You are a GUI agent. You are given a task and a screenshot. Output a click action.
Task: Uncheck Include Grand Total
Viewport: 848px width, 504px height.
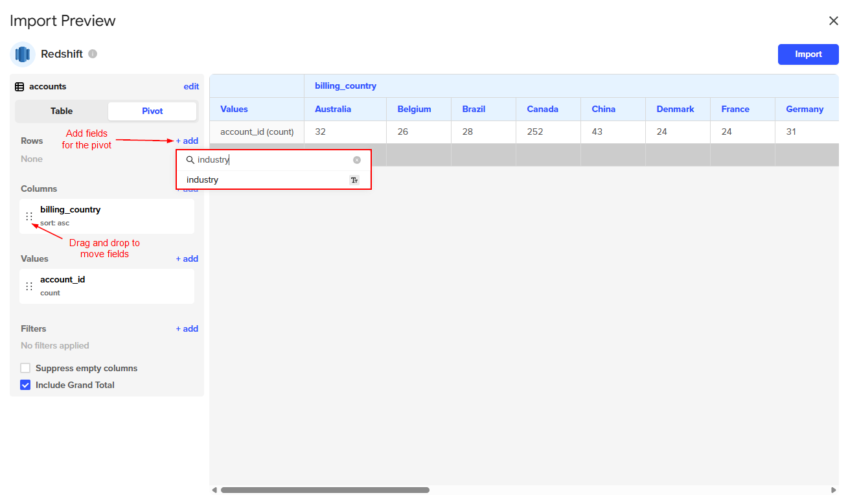(x=25, y=385)
